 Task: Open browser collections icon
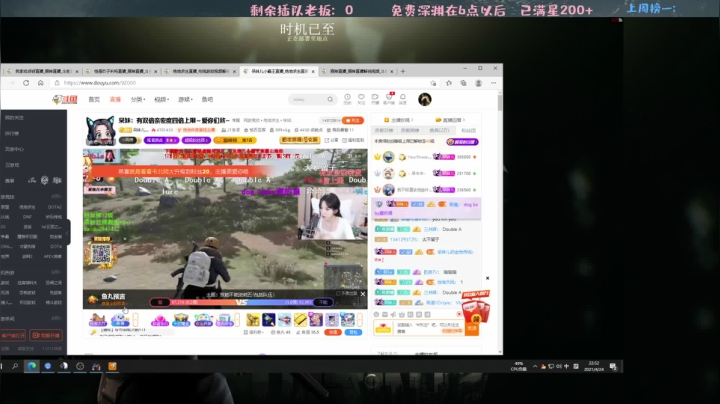[463, 83]
